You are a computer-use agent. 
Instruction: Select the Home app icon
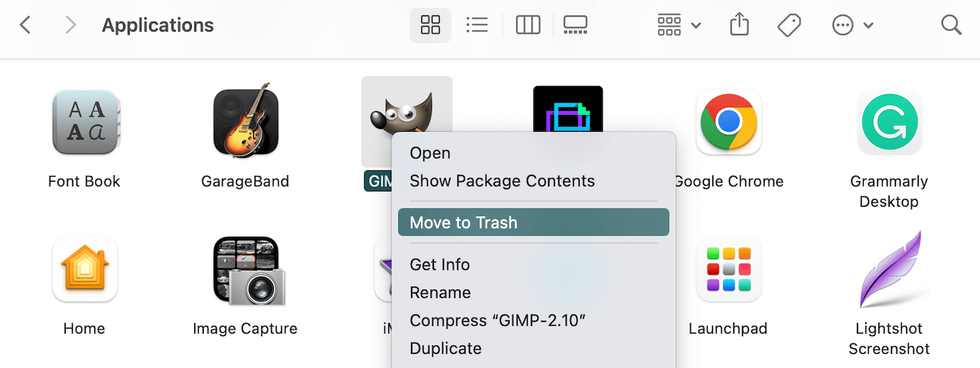point(85,269)
